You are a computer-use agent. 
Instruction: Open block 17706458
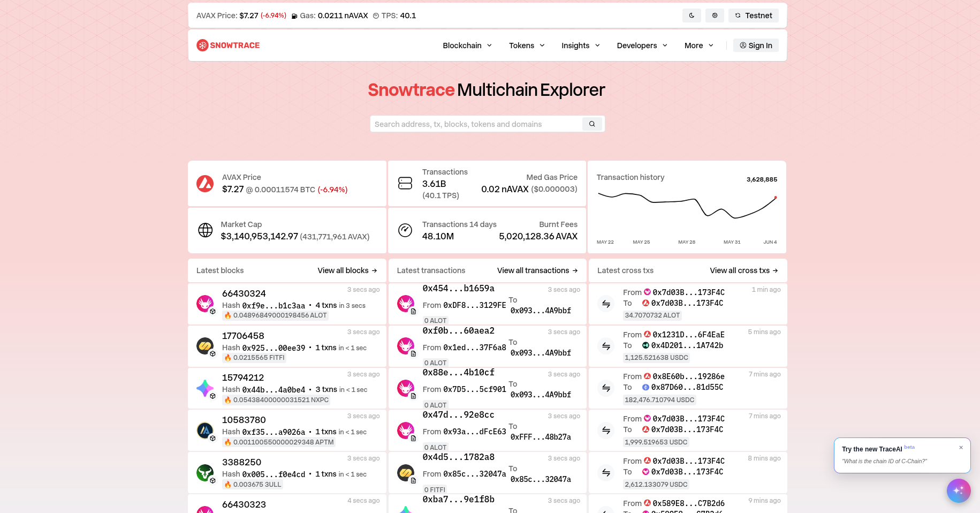pos(243,336)
